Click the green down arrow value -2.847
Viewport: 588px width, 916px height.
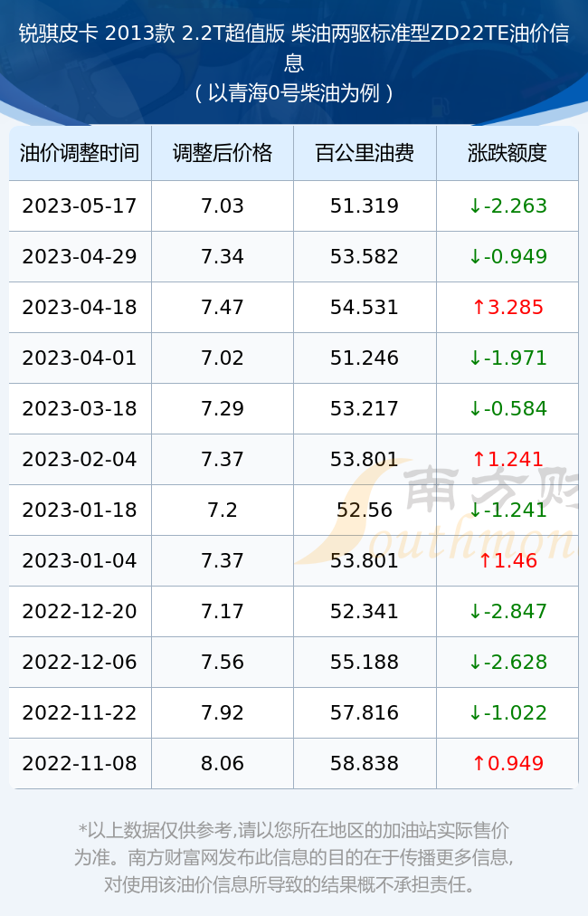click(x=508, y=611)
